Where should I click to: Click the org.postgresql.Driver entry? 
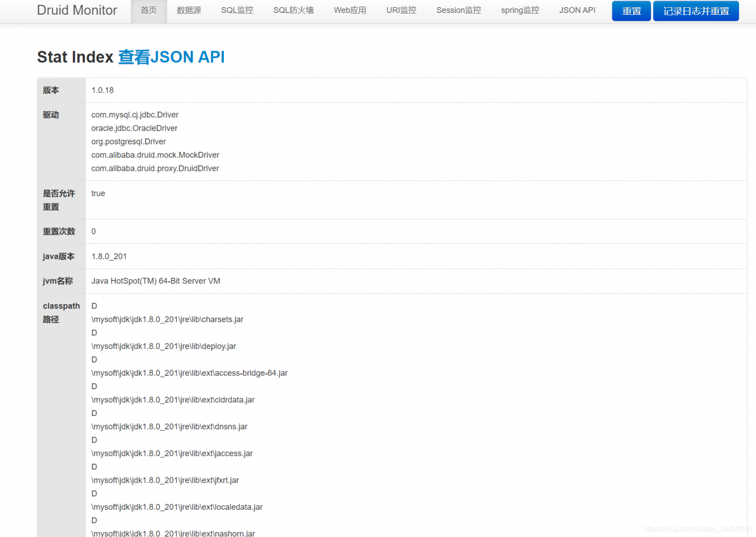(x=129, y=142)
